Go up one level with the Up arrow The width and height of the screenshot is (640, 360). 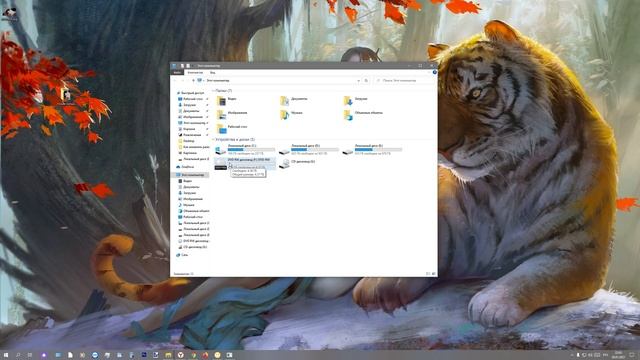click(x=193, y=80)
